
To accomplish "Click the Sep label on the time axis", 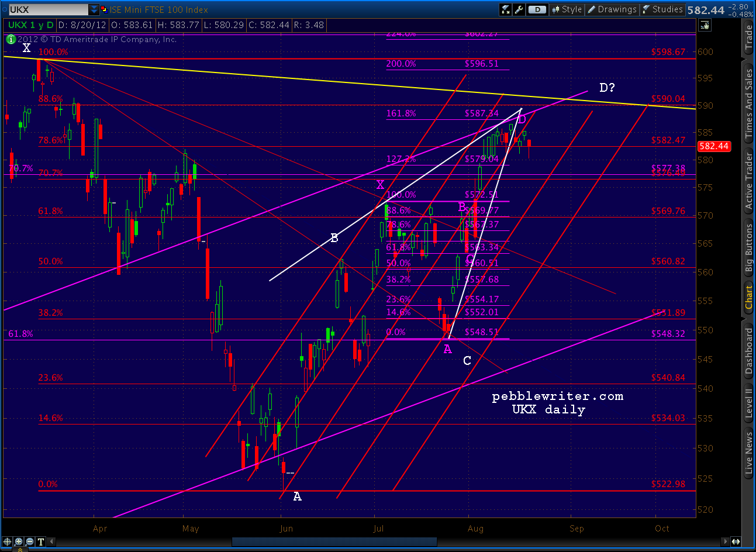I will [577, 529].
